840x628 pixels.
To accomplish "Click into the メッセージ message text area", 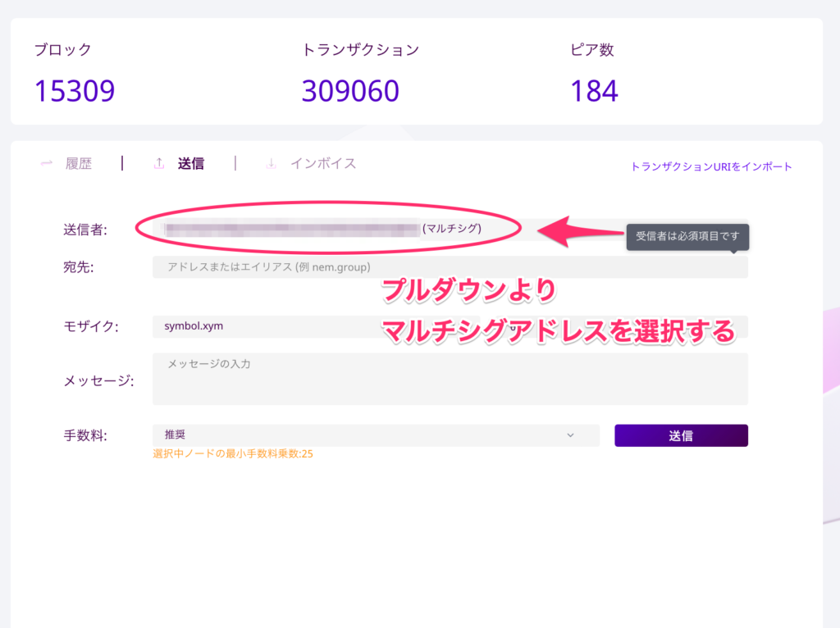I will click(450, 379).
